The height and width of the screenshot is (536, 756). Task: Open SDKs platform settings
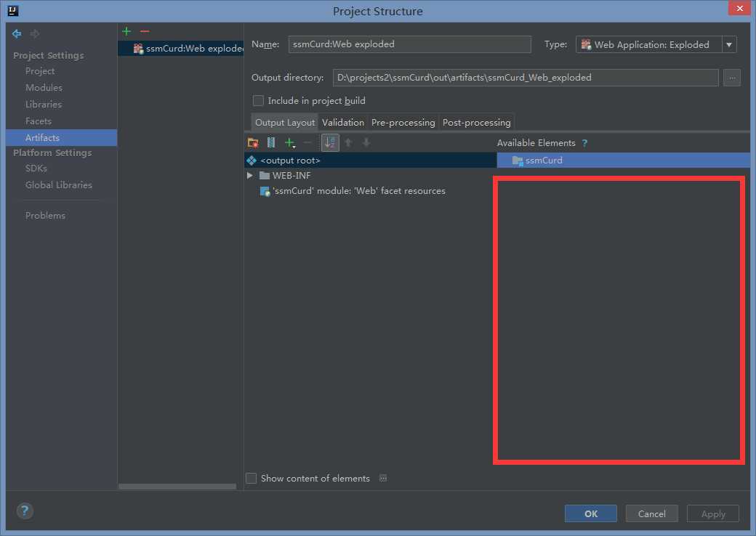pyautogui.click(x=36, y=168)
